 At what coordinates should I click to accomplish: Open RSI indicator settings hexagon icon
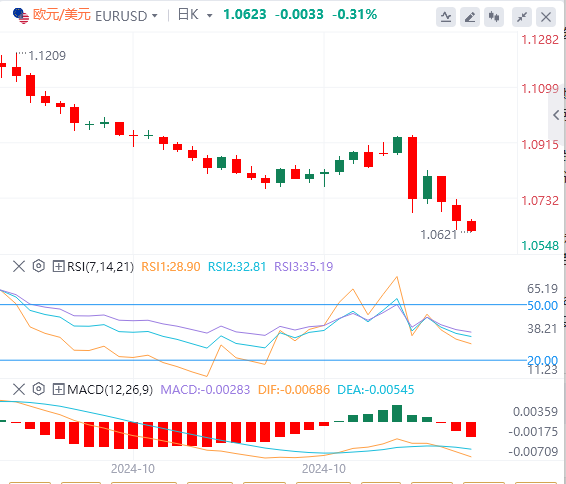pyautogui.click(x=39, y=266)
